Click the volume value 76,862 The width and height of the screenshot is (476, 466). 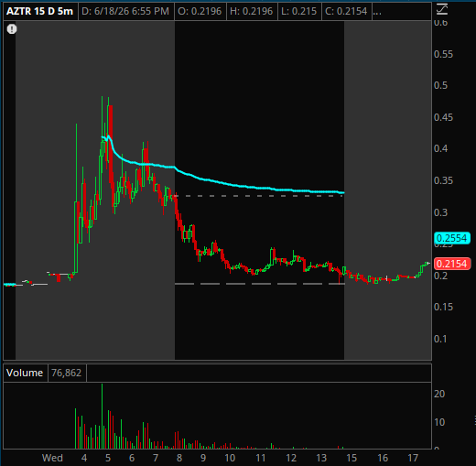(x=66, y=373)
